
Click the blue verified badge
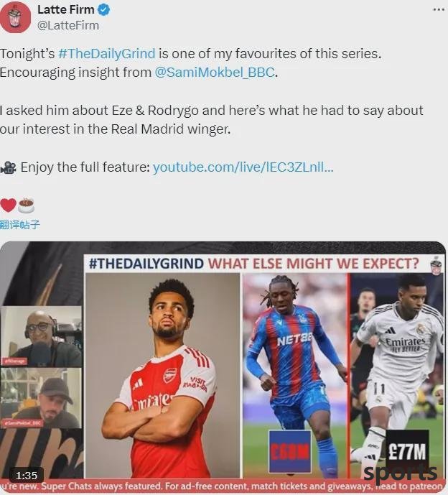pyautogui.click(x=104, y=10)
